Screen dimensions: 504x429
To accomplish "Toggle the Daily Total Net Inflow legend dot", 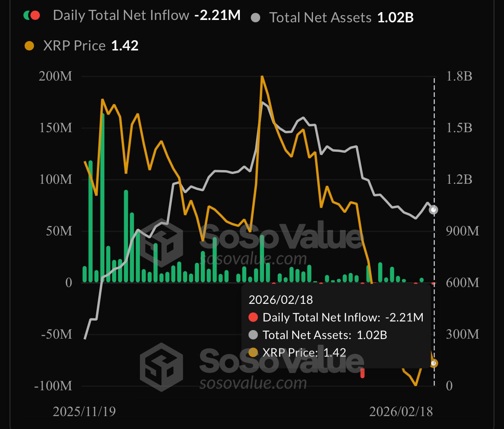I will click(x=32, y=16).
